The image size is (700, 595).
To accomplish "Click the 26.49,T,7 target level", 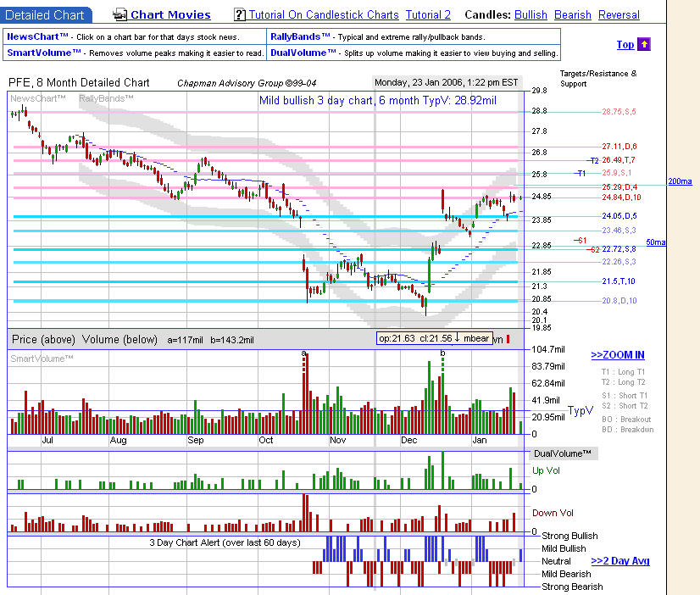I will click(619, 160).
